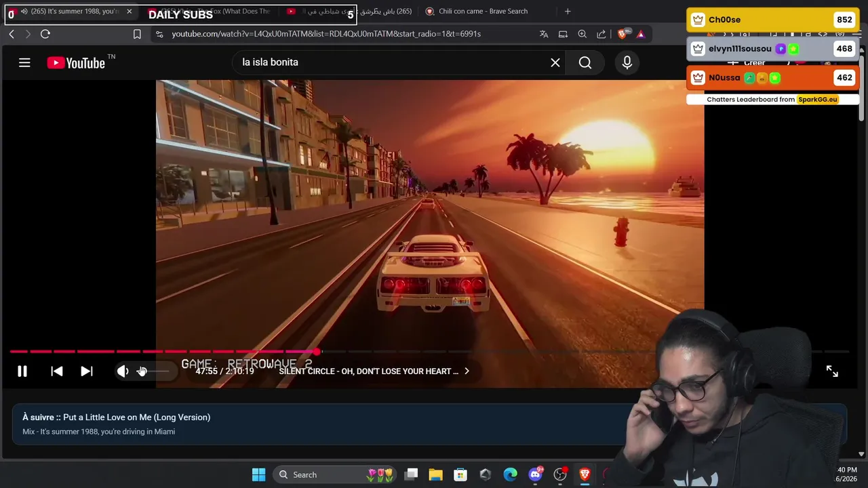Select elvyn111sousou leaderboard entry
This screenshot has width=868, height=488.
click(x=772, y=49)
